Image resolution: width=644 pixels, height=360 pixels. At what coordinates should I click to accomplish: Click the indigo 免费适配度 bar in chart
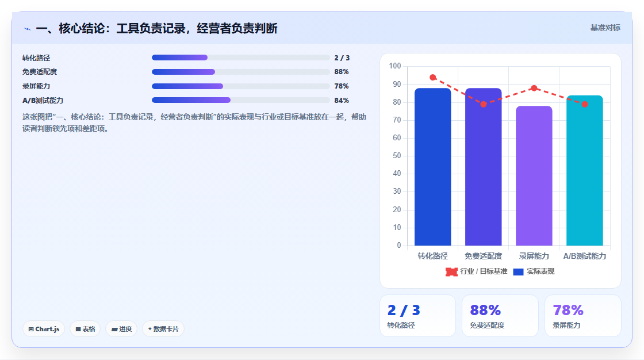click(x=484, y=167)
